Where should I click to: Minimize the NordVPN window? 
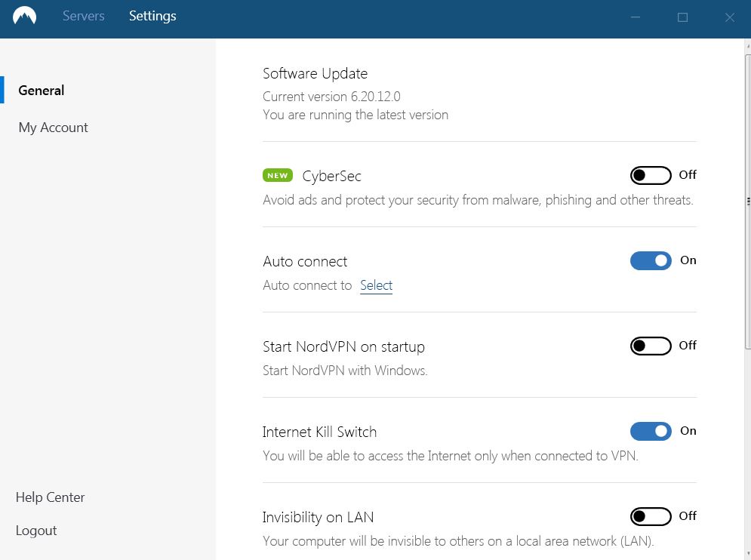pyautogui.click(x=635, y=17)
